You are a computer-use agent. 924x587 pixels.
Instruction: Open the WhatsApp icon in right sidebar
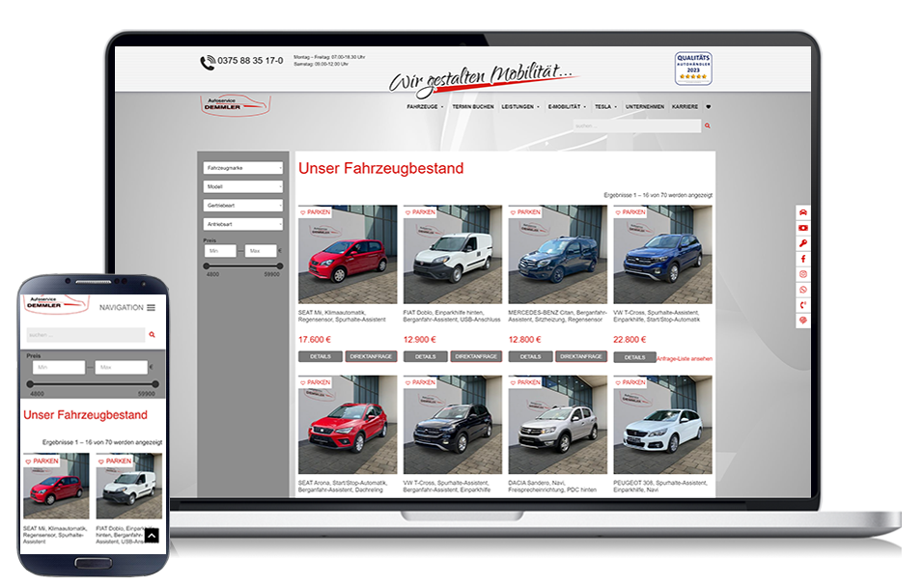pos(802,290)
